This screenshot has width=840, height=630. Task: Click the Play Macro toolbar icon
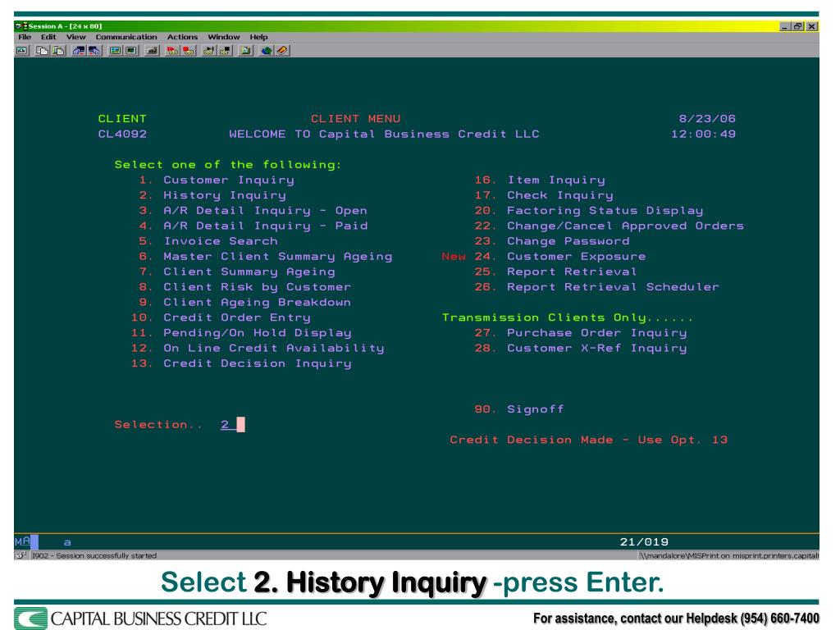click(x=209, y=51)
